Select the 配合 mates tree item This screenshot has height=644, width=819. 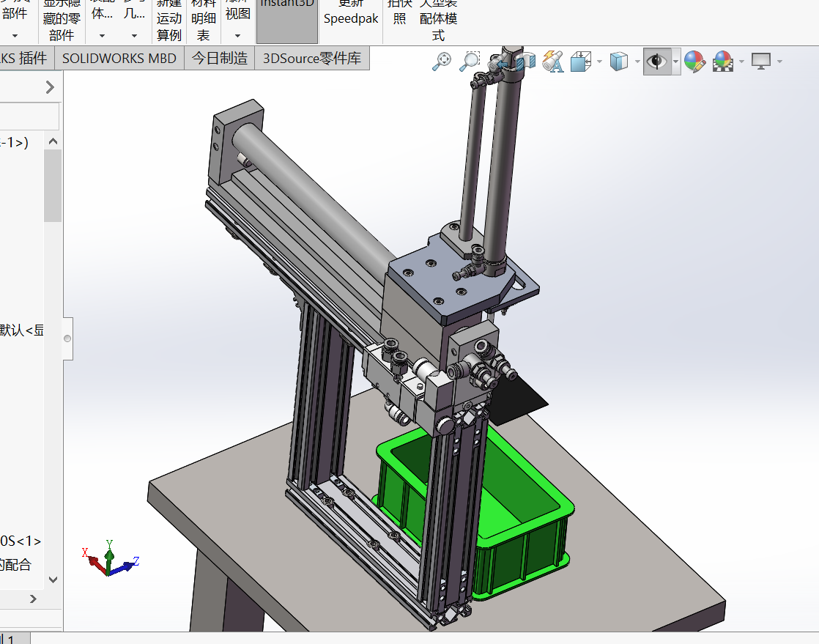(15, 564)
